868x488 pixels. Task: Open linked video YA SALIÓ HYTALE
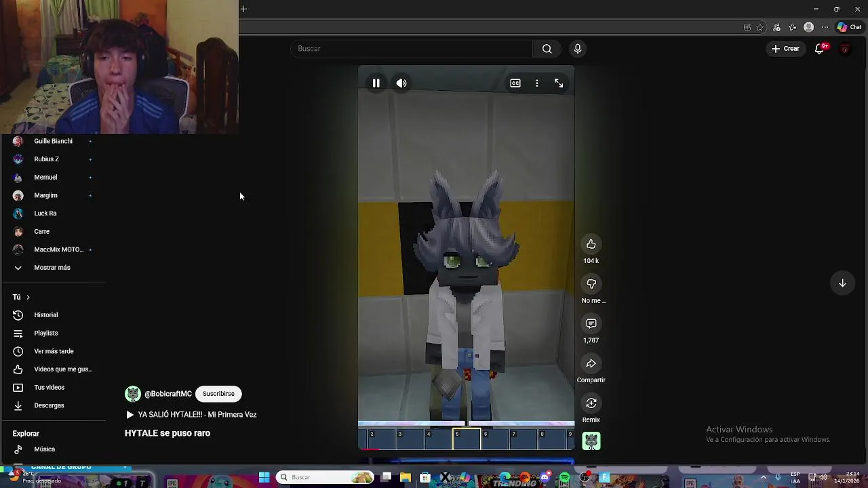191,415
